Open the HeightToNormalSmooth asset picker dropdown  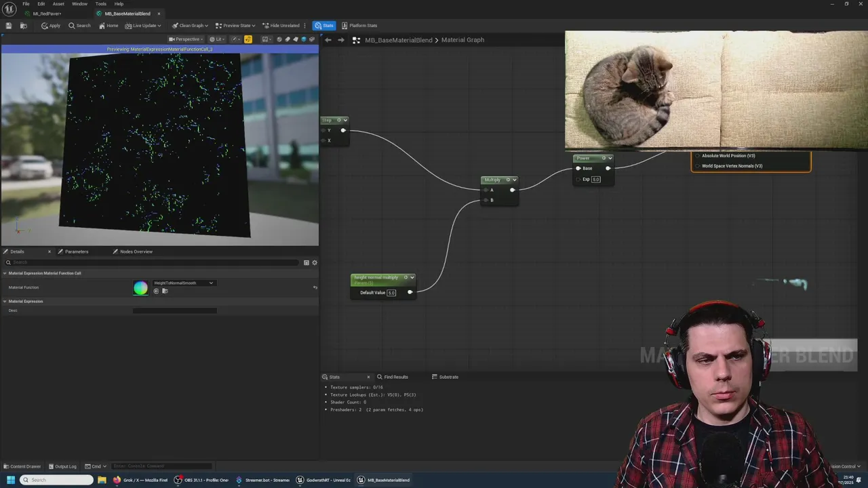coord(184,283)
